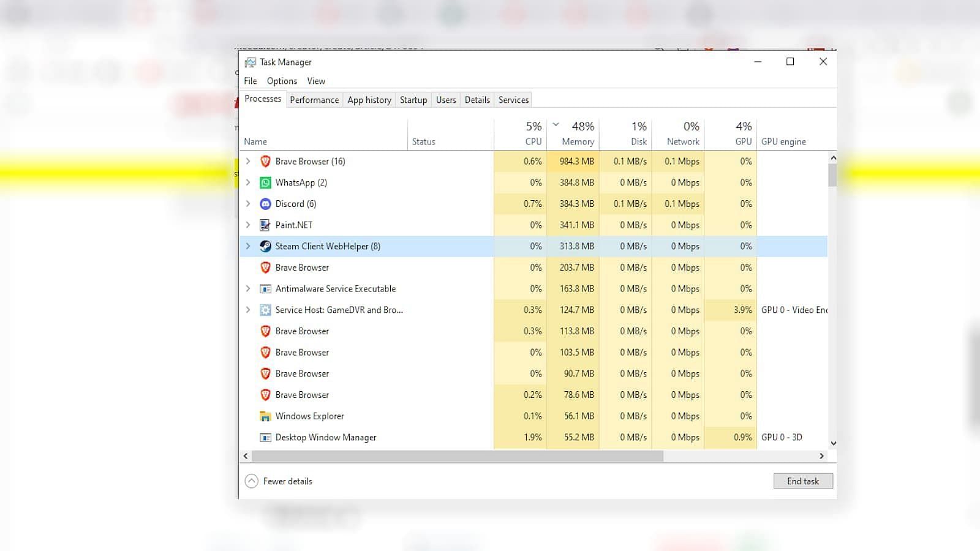Open the View menu

click(x=316, y=81)
